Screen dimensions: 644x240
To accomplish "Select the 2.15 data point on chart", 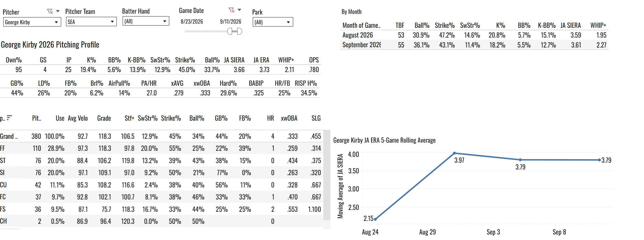I will [x=375, y=219].
